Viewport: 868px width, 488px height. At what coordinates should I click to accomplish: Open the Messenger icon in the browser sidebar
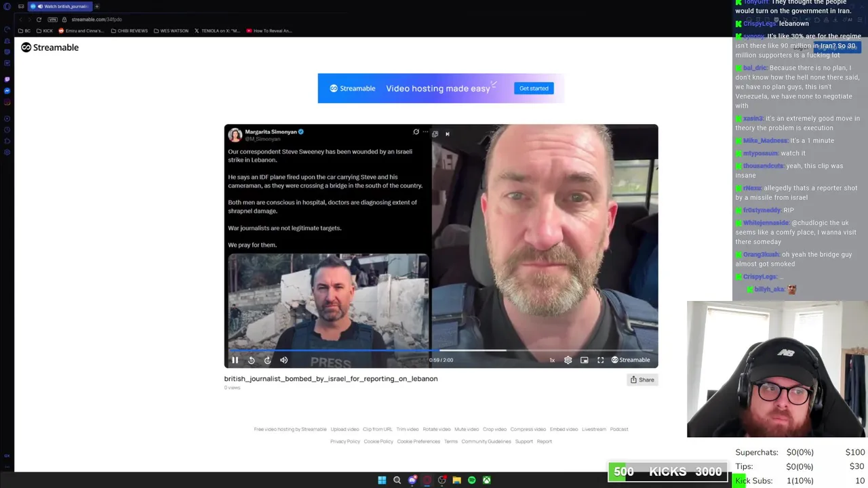pyautogui.click(x=7, y=91)
